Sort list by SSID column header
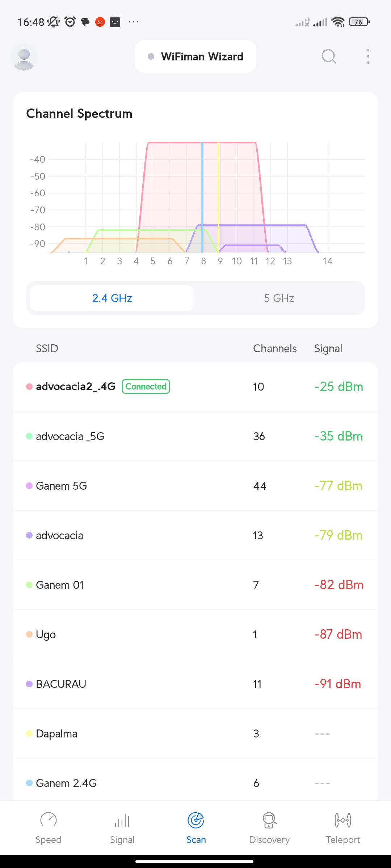The image size is (391, 868). 47,349
